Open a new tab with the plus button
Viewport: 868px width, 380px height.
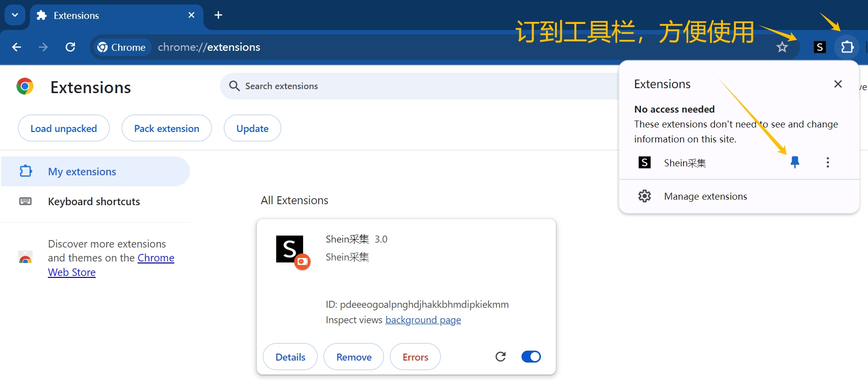[218, 15]
